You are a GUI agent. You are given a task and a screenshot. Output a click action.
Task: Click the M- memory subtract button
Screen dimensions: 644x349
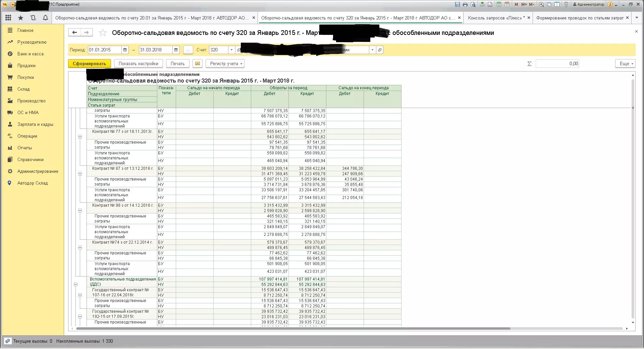pyautogui.click(x=532, y=4)
